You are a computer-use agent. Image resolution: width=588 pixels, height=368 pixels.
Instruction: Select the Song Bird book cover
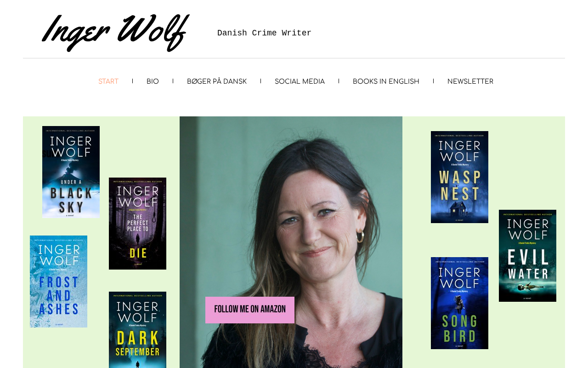(459, 303)
